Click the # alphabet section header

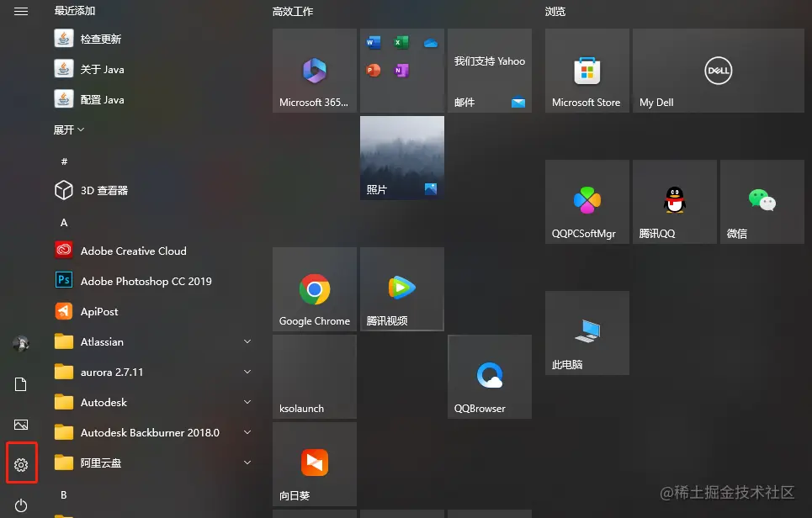pyautogui.click(x=64, y=161)
